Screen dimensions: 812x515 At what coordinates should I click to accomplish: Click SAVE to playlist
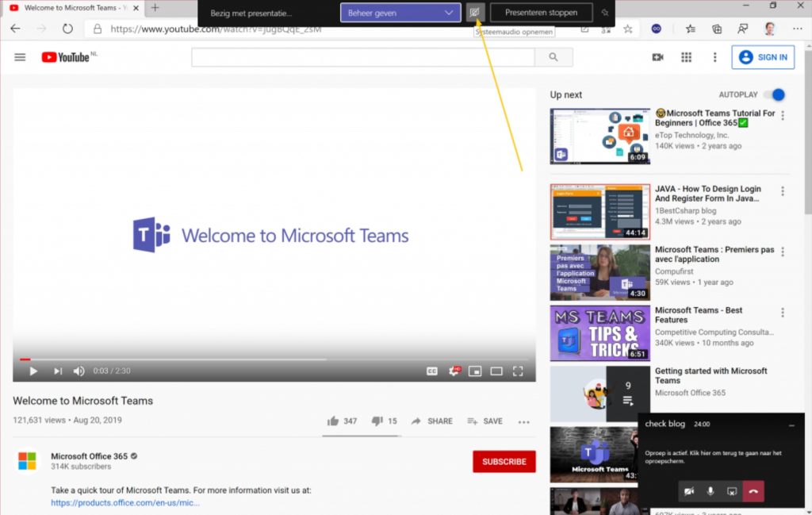[x=485, y=421]
